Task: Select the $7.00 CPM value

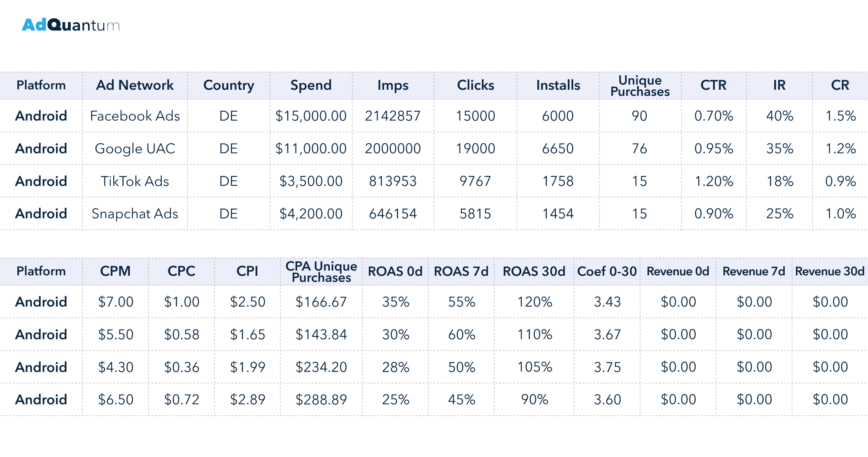Action: 115,302
